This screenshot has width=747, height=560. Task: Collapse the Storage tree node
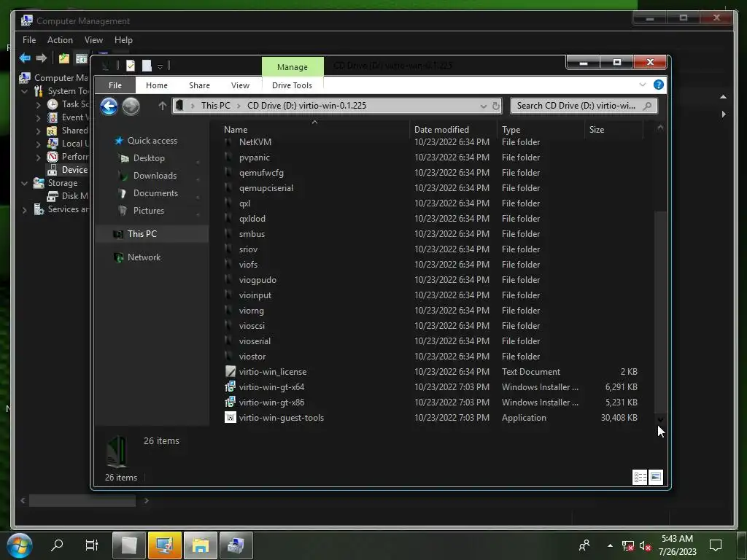click(x=24, y=183)
